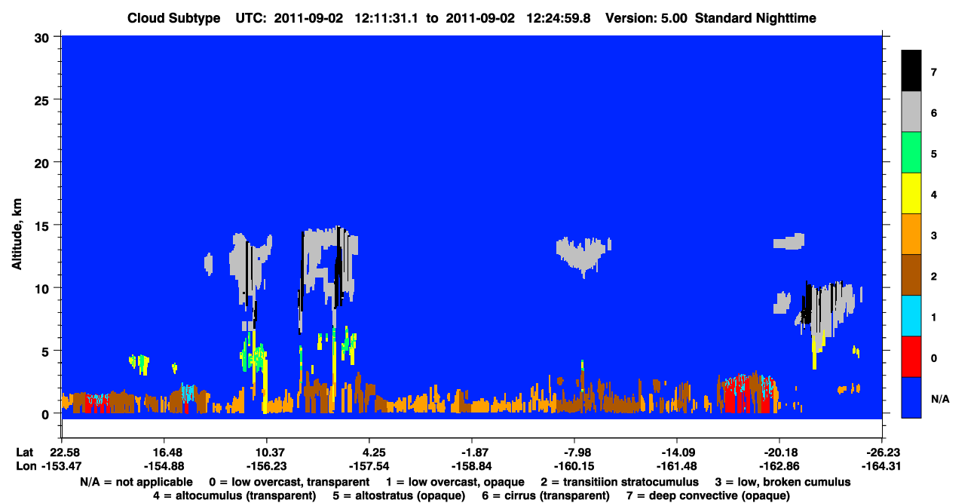Click longitude value -158.84

point(471,466)
